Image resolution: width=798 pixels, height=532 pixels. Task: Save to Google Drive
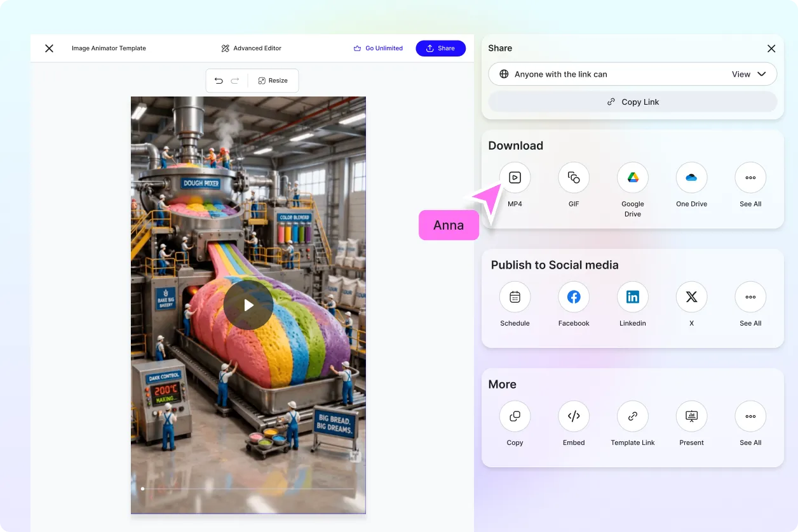point(633,178)
